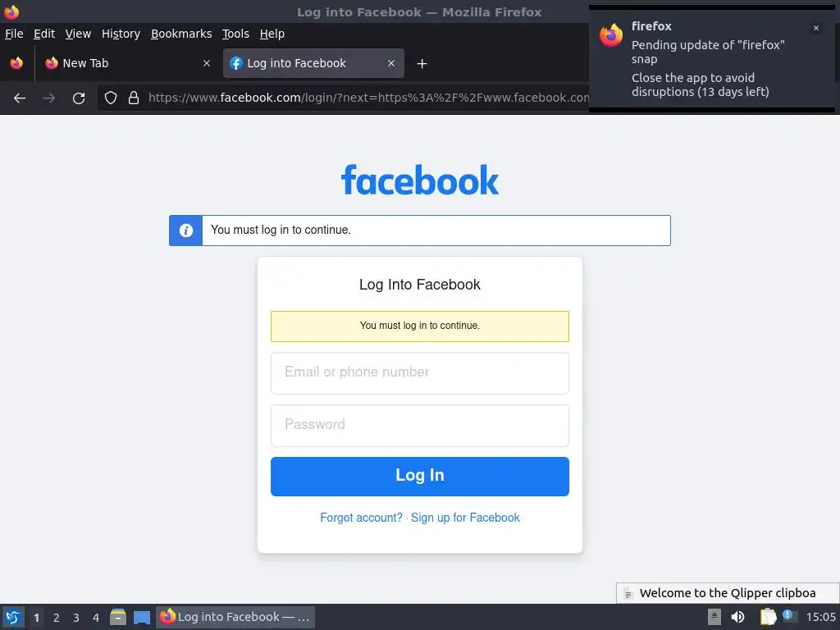The width and height of the screenshot is (840, 630).
Task: Open the tracking protection shield icon
Action: pos(111,98)
